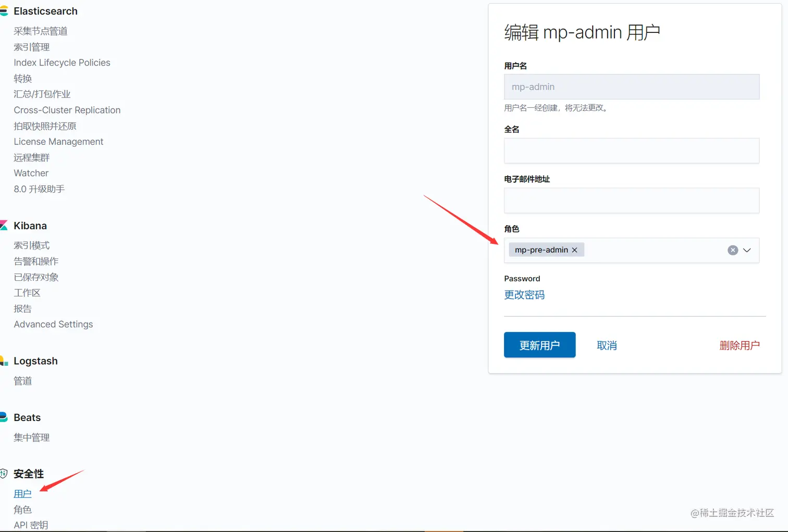Click the Elasticsearch section heading
The width and height of the screenshot is (788, 532).
[45, 11]
